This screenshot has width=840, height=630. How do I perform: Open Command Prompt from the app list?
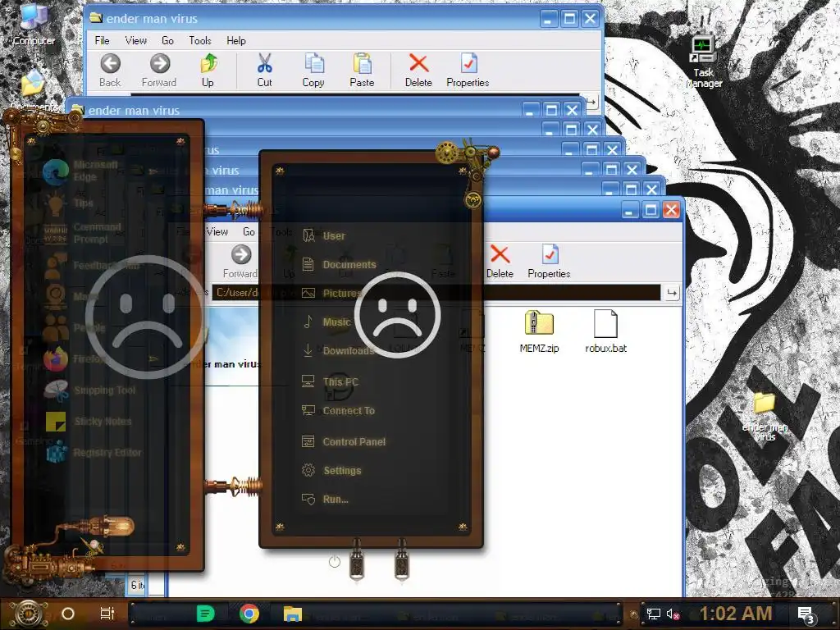82,233
